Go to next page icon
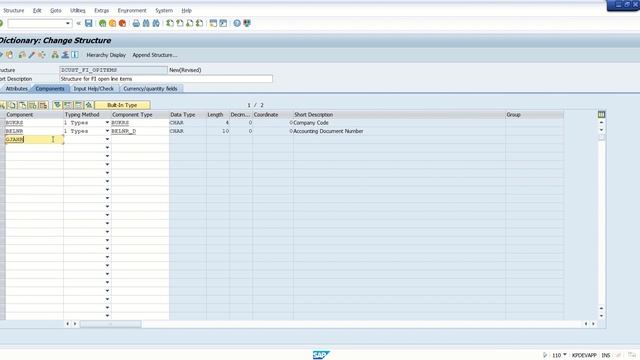The width and height of the screenshot is (640, 360). coord(189,23)
